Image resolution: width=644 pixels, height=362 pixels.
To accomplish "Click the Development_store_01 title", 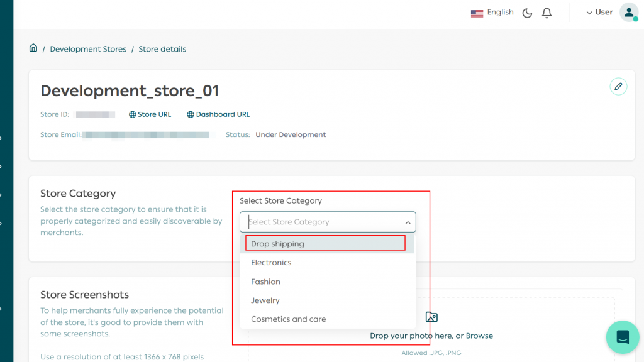I will point(130,90).
